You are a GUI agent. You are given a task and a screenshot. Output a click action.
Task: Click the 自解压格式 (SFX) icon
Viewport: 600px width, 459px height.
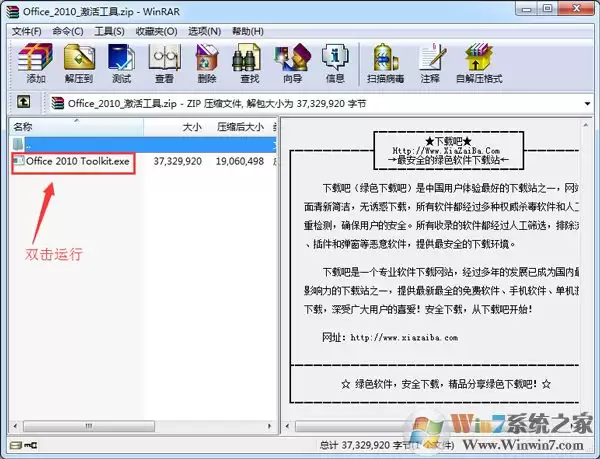tap(479, 63)
